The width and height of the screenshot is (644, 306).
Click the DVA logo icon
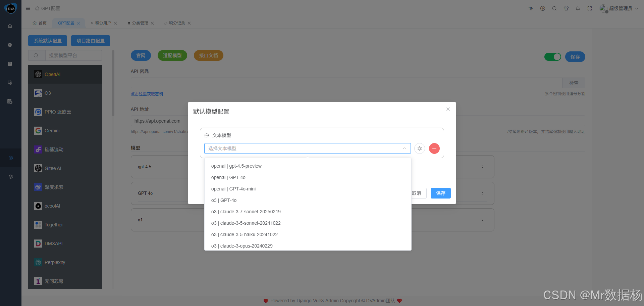pyautogui.click(x=11, y=9)
